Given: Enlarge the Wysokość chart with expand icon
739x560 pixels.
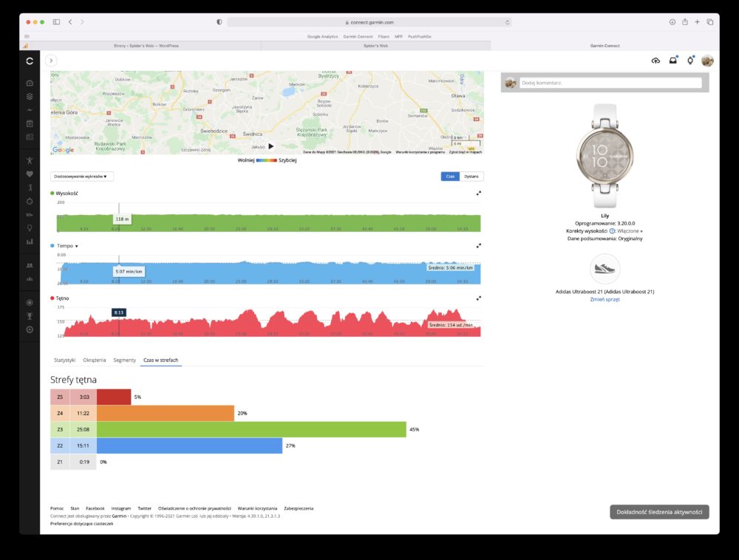Looking at the screenshot, I should coord(479,193).
